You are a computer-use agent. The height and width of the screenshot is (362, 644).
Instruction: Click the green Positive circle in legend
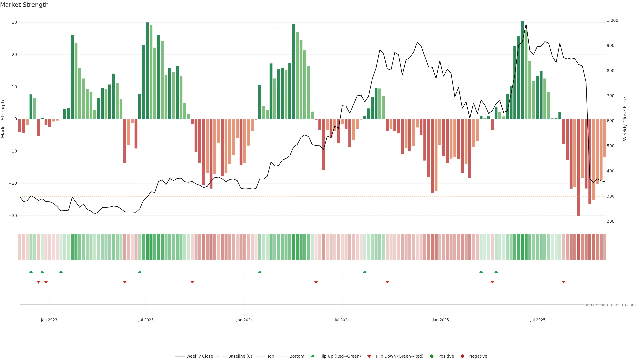point(432,356)
